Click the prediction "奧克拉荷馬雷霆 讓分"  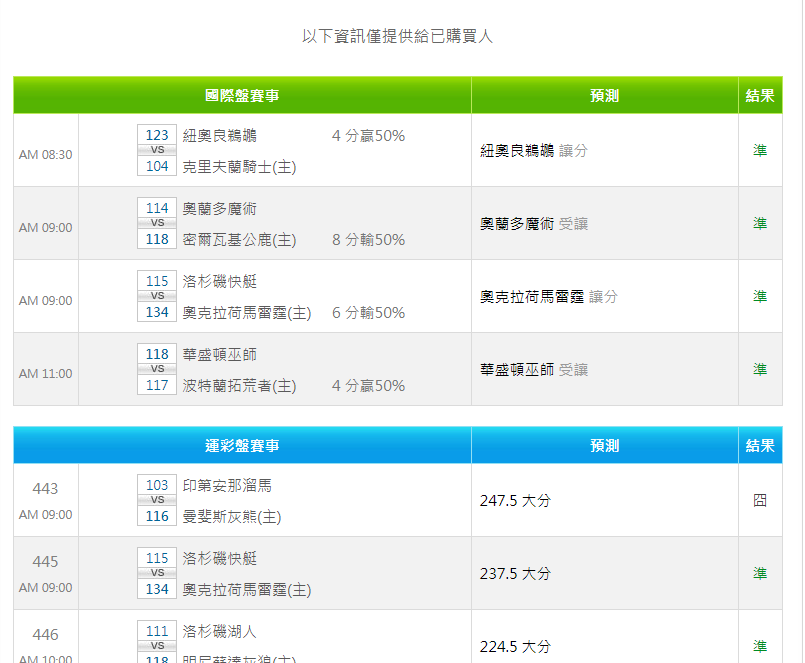pyautogui.click(x=549, y=296)
